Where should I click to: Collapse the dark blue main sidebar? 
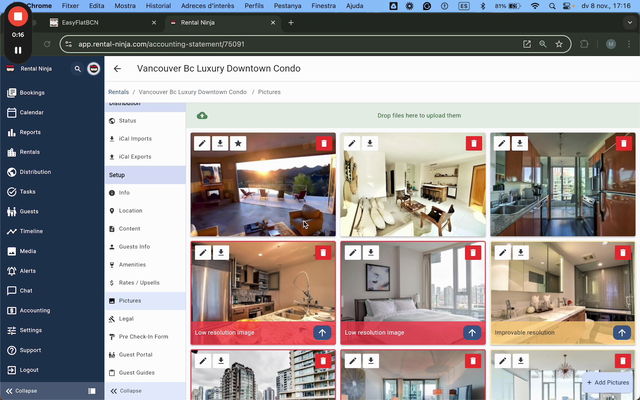click(22, 391)
